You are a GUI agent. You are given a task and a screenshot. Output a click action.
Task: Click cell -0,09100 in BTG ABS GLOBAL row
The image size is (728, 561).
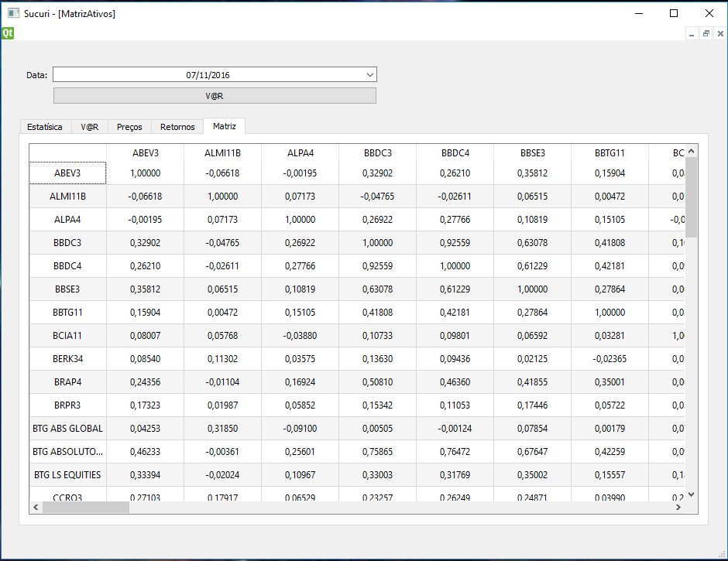pos(300,428)
